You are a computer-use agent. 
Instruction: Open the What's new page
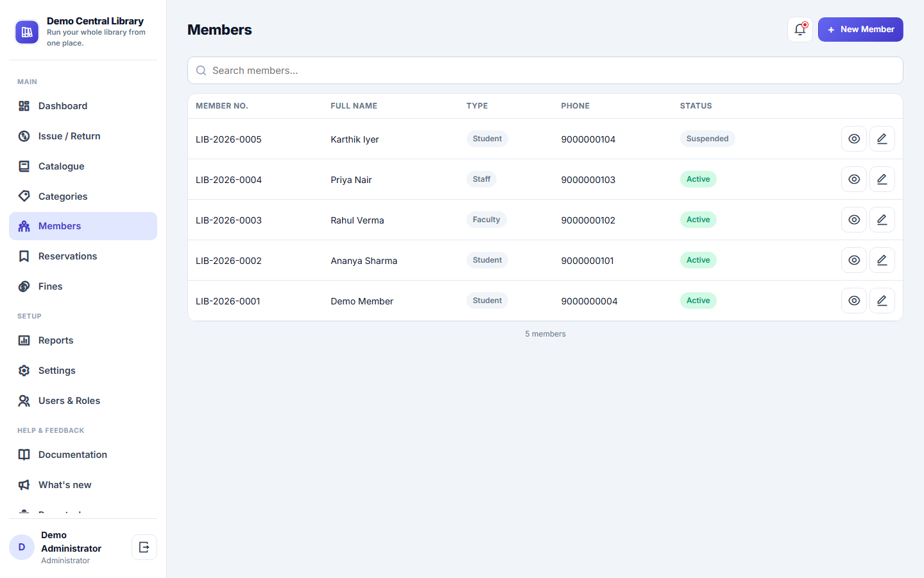point(83,485)
